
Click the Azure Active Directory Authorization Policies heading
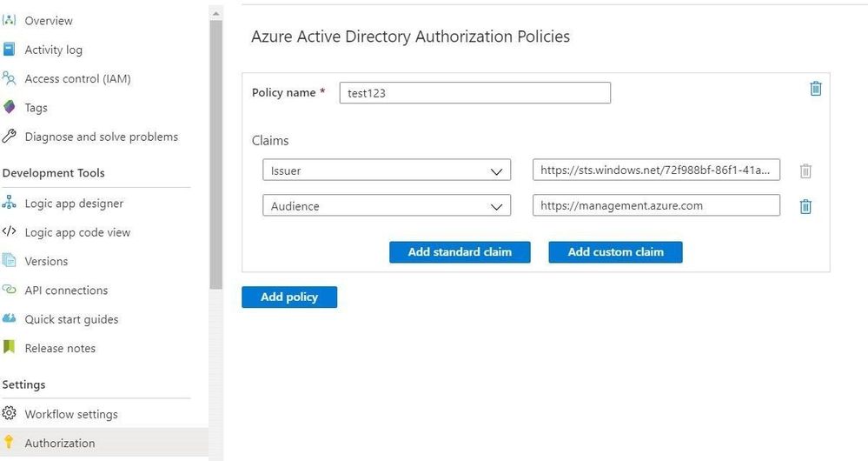[x=411, y=37]
